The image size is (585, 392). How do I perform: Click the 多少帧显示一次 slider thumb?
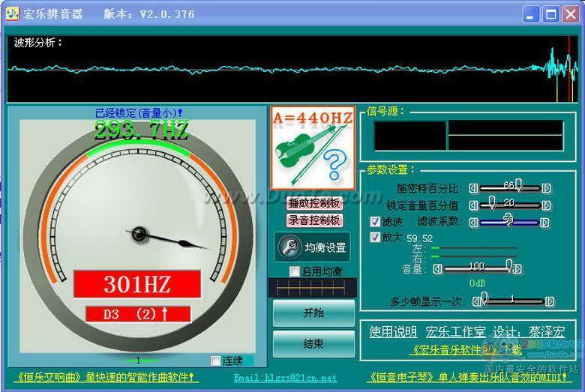(x=484, y=298)
